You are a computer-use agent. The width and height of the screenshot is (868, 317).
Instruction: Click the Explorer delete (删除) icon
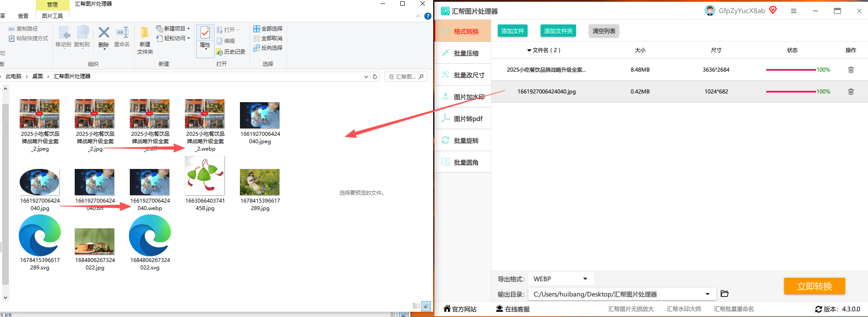pyautogui.click(x=104, y=33)
